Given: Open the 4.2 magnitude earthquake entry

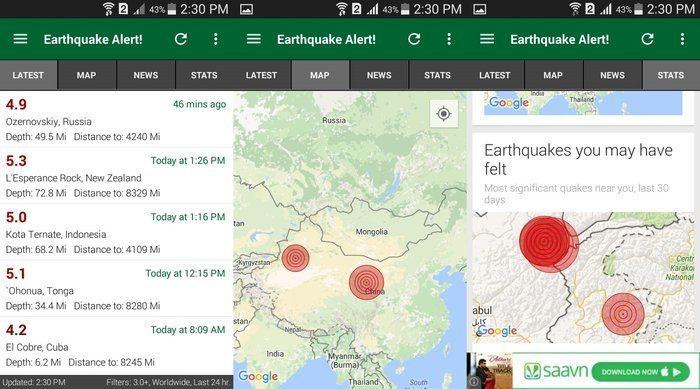Looking at the screenshot, I should pyautogui.click(x=16, y=330).
